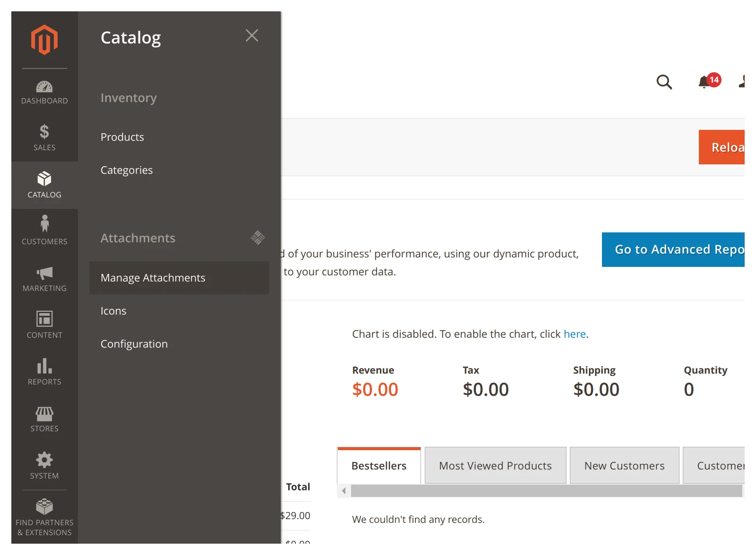Switch to New Customers tab
The width and height of the screenshot is (756, 555).
tap(624, 465)
